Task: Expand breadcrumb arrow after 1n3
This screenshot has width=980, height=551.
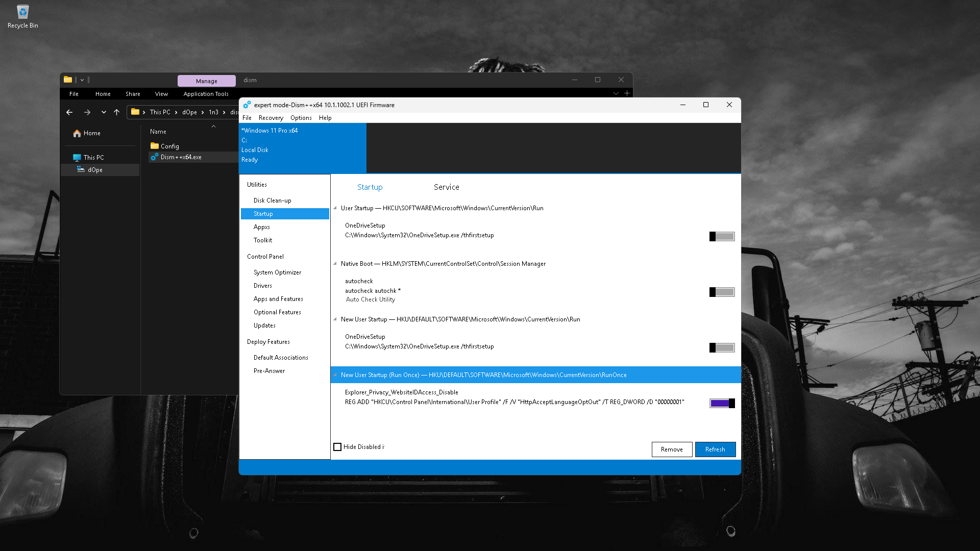Action: point(224,112)
